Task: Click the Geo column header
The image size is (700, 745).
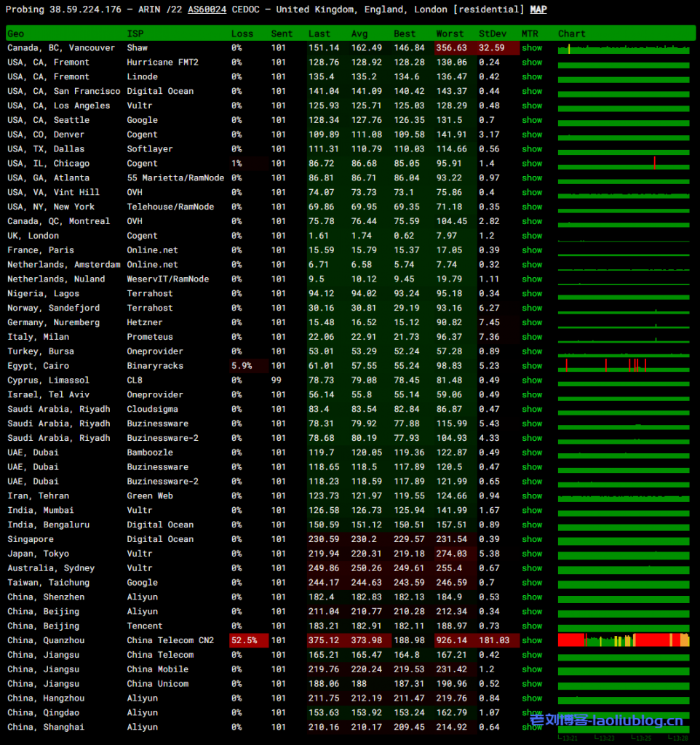Action: pyautogui.click(x=15, y=34)
